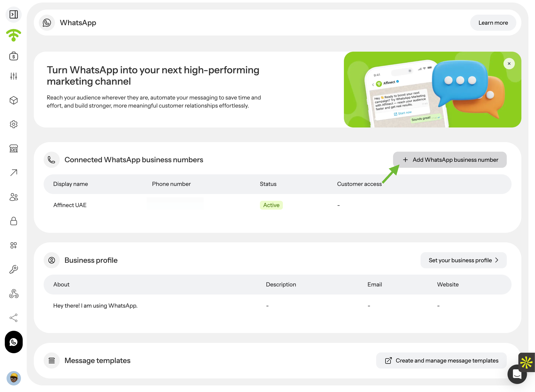Viewport: 535px width, 392px height.
Task: Click the Email column header
Action: [375, 284]
